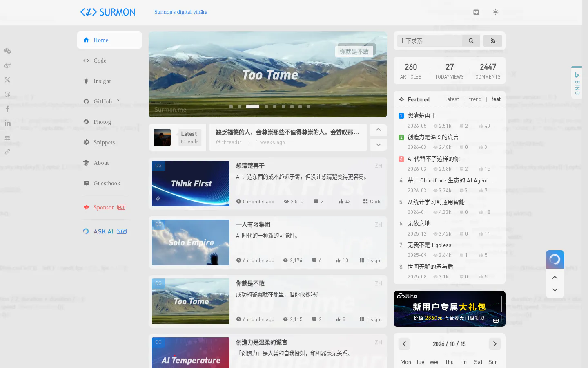Open article title 创造力是温柔的谎言 in list
This screenshot has width=588, height=368.
click(262, 342)
